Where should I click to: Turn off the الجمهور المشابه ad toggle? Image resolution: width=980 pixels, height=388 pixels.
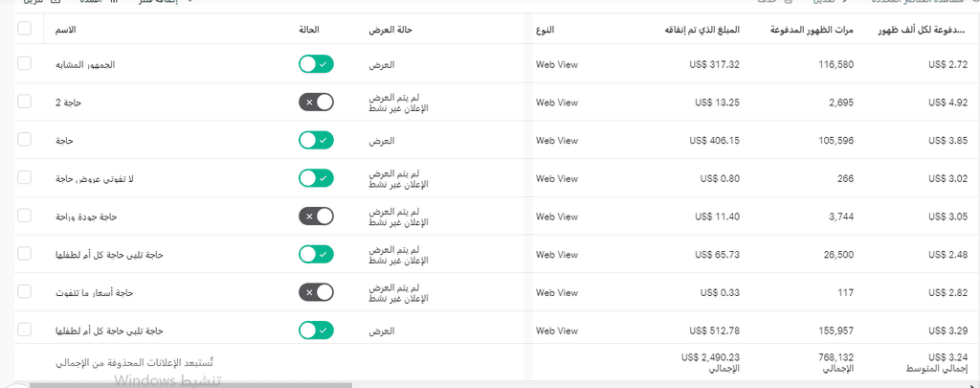(x=316, y=64)
